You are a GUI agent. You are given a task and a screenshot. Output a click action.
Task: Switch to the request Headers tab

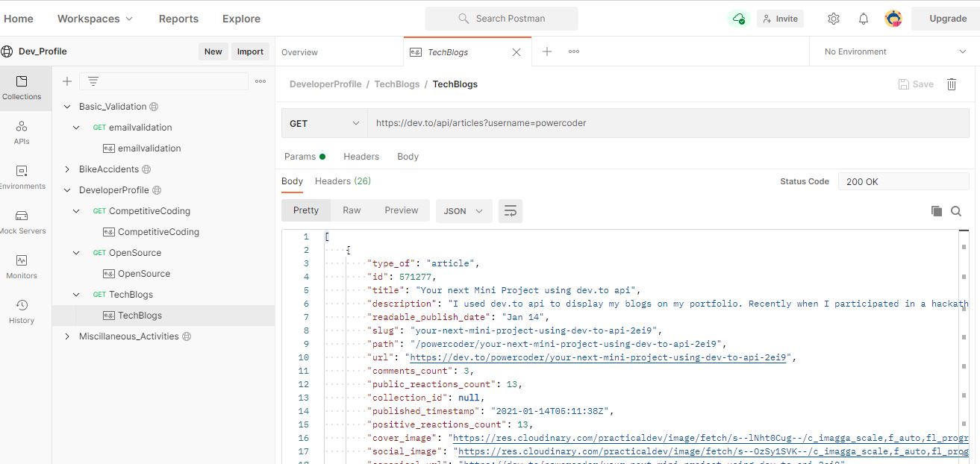pyautogui.click(x=361, y=157)
